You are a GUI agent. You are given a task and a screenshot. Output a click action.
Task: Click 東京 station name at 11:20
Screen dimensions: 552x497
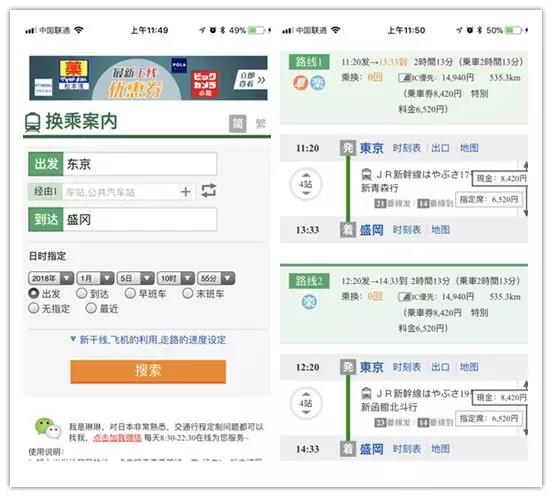click(371, 148)
